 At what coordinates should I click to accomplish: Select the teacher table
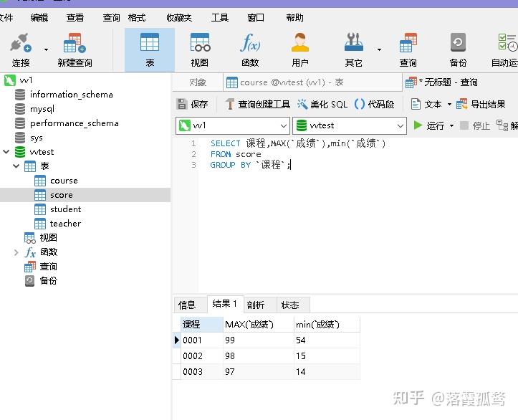[57, 224]
